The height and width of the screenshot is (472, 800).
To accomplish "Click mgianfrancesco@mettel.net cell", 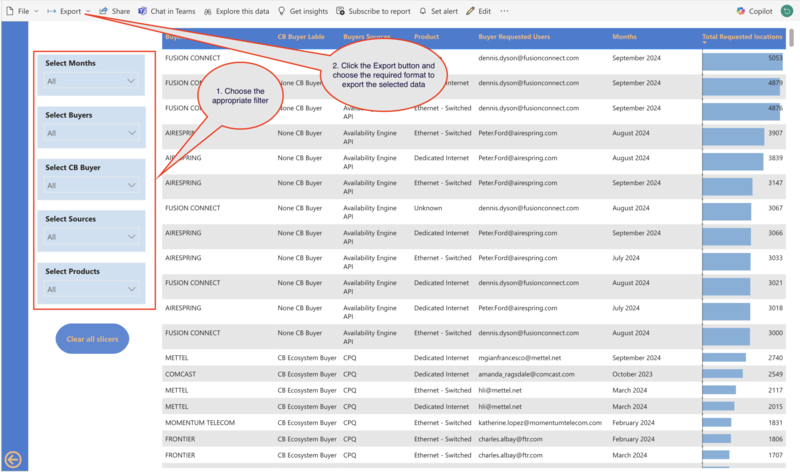I will pyautogui.click(x=519, y=358).
